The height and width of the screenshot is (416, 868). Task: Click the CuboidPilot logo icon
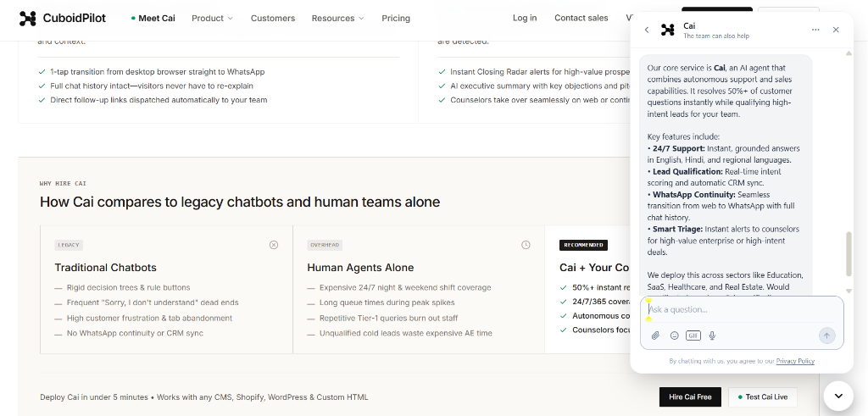point(28,19)
